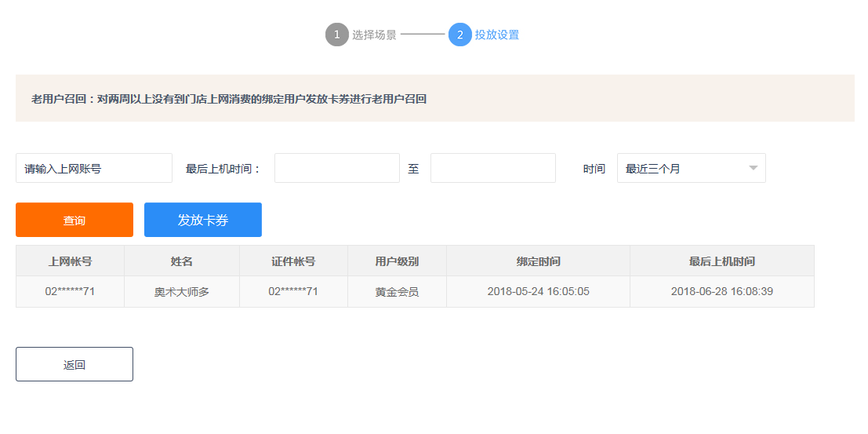Image resolution: width=868 pixels, height=434 pixels.
Task: Expand the 时间 range combo box
Action: tap(692, 168)
